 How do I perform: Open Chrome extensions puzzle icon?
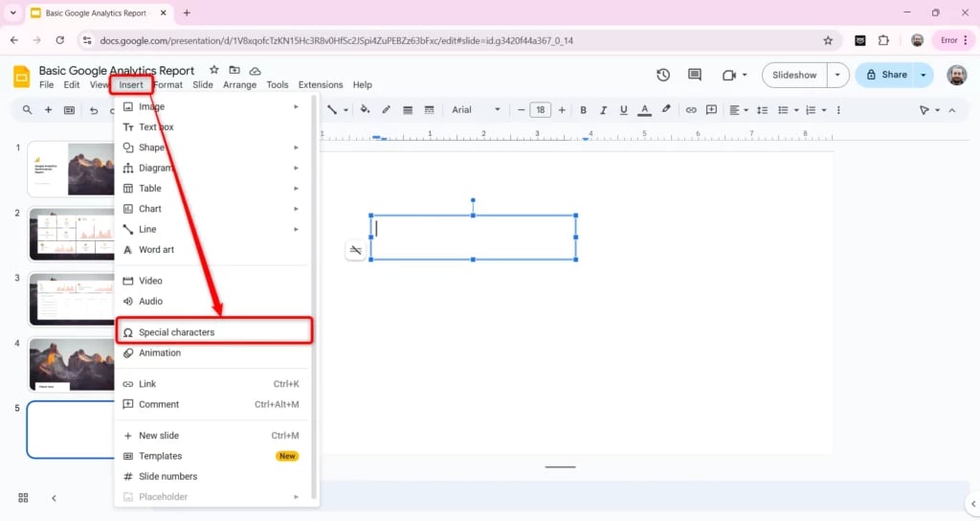click(883, 40)
